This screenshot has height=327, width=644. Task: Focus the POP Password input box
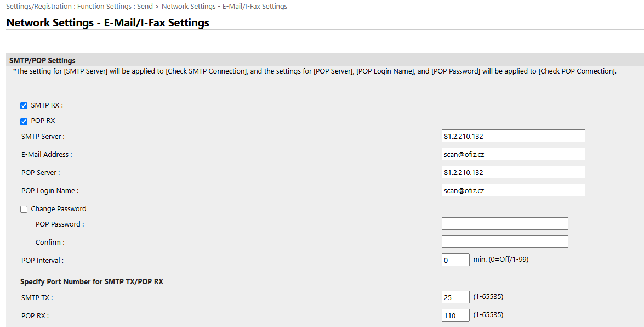tap(504, 224)
